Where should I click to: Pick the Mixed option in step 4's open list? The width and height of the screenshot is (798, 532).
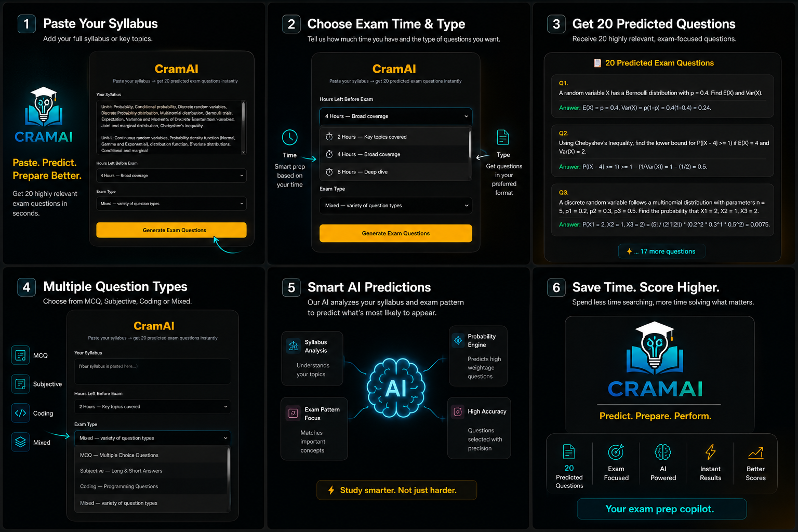pyautogui.click(x=151, y=503)
